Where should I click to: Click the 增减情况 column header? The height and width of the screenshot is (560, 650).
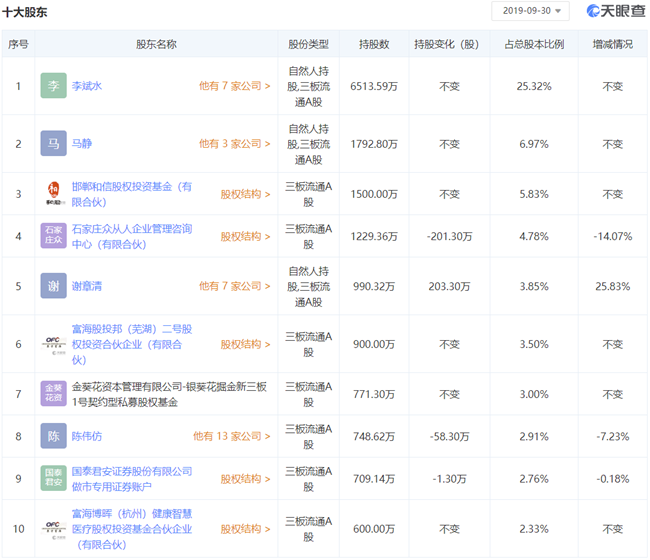pyautogui.click(x=613, y=44)
